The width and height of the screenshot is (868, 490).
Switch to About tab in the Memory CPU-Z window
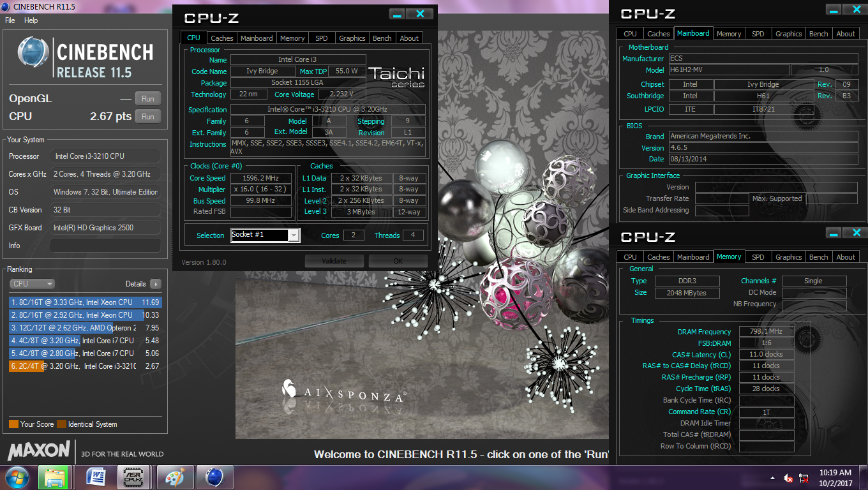click(x=846, y=257)
